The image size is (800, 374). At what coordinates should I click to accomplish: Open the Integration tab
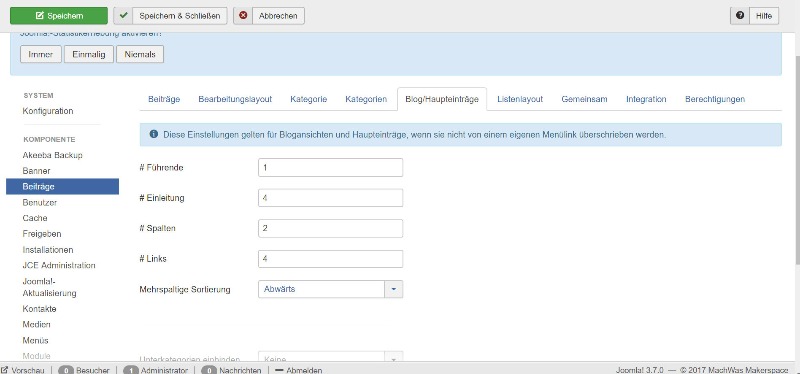click(x=646, y=99)
